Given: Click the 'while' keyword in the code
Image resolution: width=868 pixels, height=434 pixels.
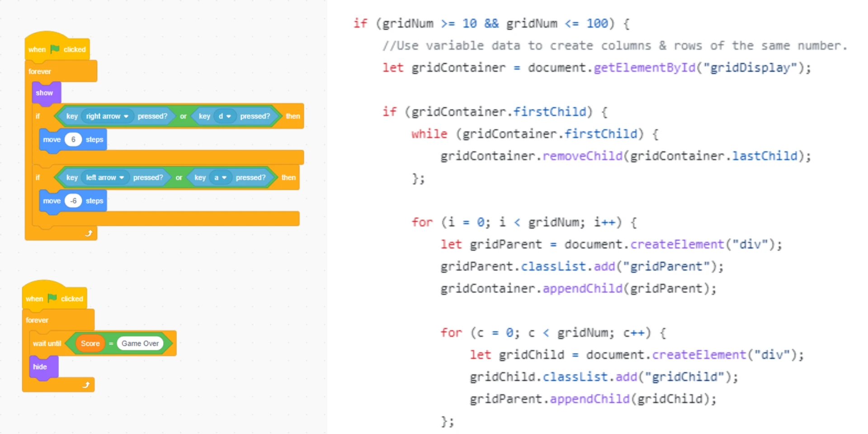Looking at the screenshot, I should tap(429, 134).
